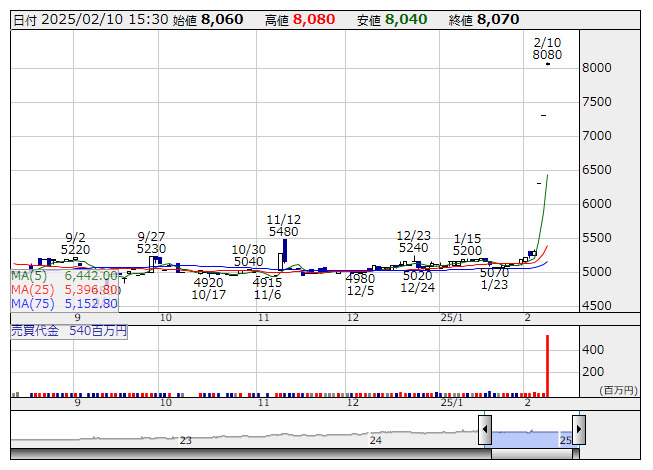The height and width of the screenshot is (470, 653).
Task: Click the highlighted blue range selection area
Action: (x=531, y=438)
